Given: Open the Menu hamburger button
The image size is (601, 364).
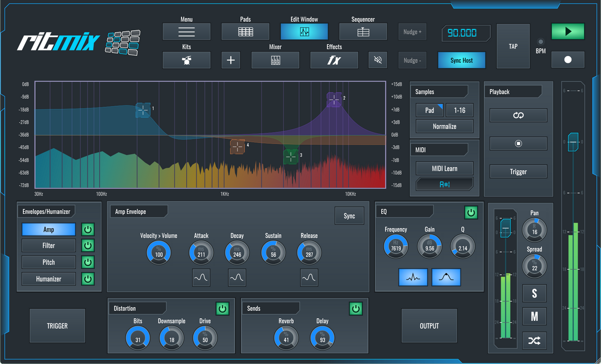Looking at the screenshot, I should click(x=186, y=32).
